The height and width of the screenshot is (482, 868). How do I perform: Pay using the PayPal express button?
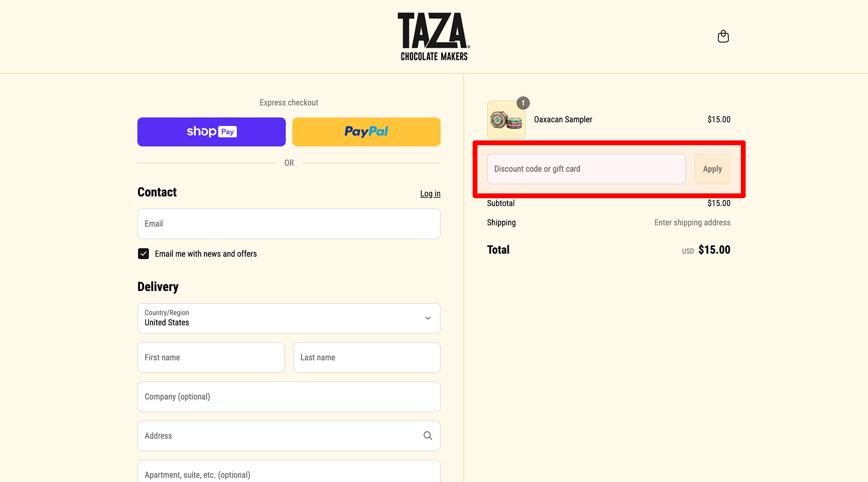[366, 131]
